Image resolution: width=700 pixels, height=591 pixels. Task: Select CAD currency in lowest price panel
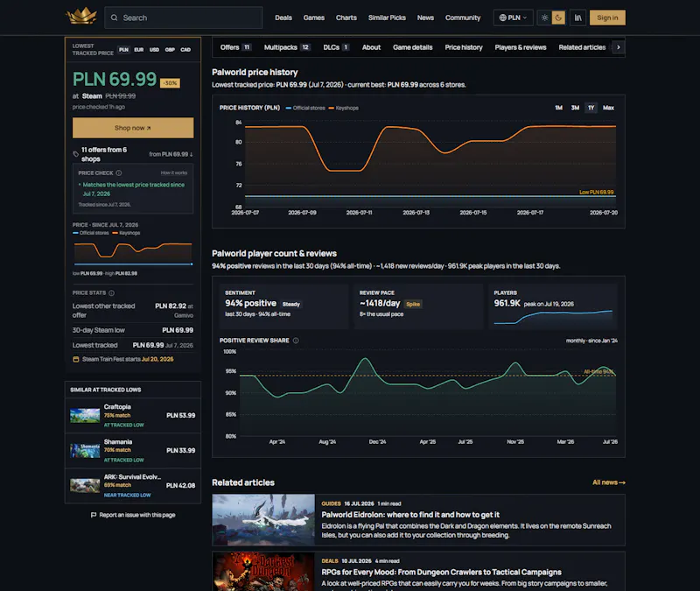tap(185, 50)
